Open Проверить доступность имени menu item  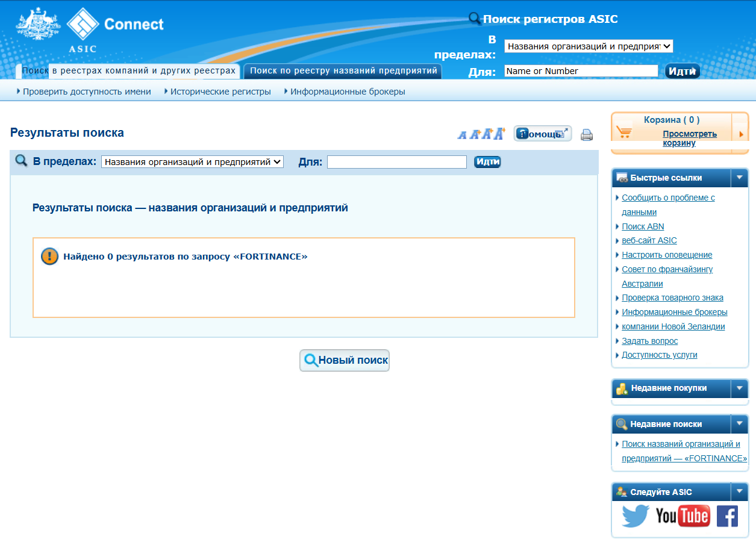87,92
